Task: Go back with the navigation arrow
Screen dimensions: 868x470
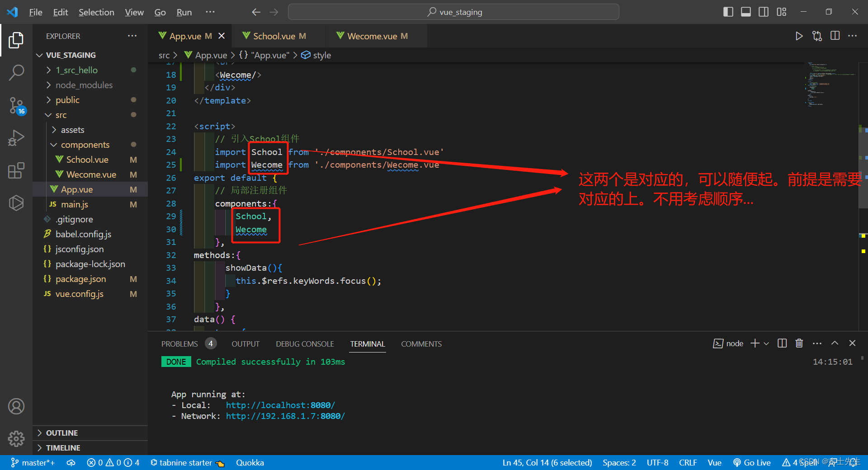Action: 256,12
